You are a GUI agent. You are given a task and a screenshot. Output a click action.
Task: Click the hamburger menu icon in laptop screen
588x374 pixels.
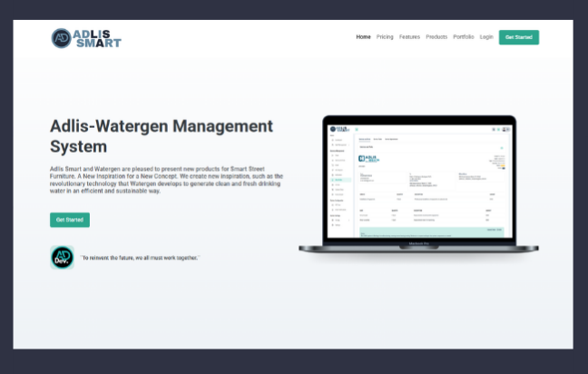tap(356, 130)
